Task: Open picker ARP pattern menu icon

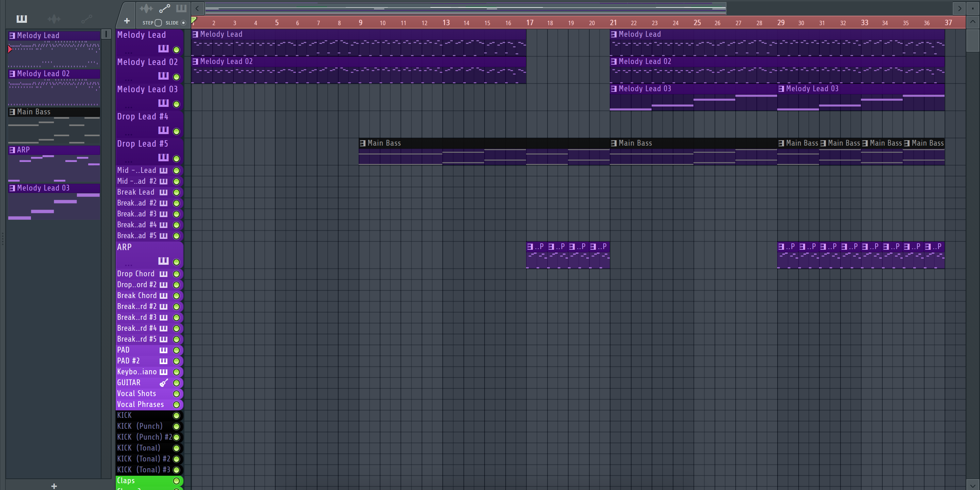Action: pos(12,150)
